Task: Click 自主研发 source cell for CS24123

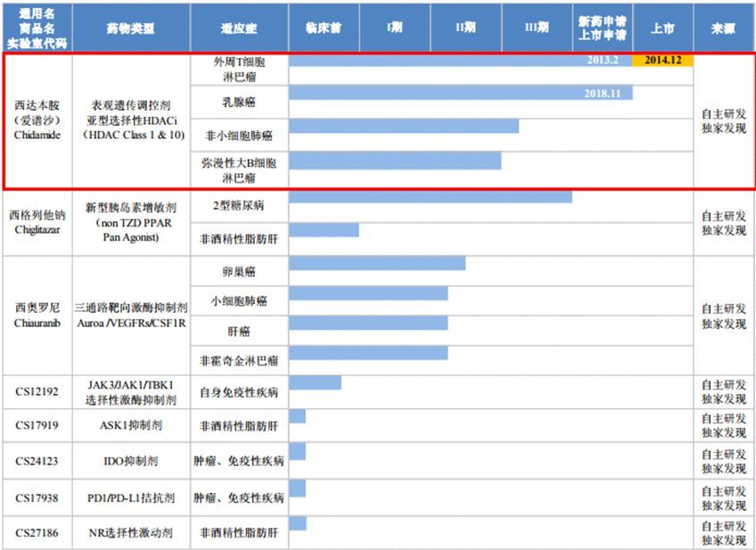Action: [724, 461]
